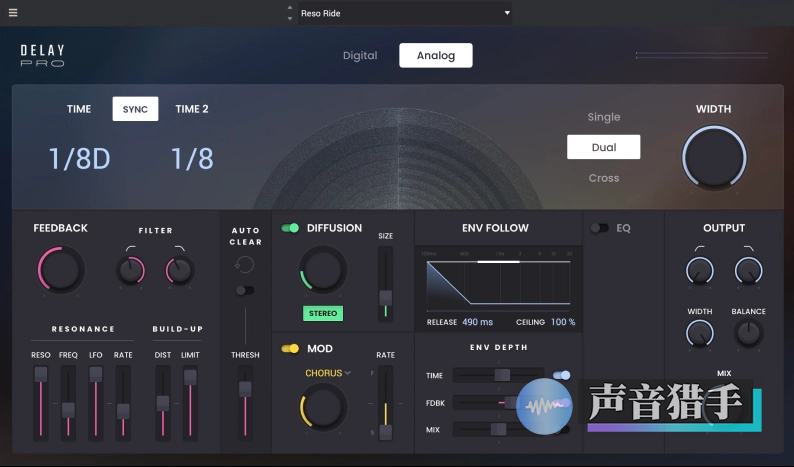Click the FEEDBACK knob
The height and width of the screenshot is (467, 794).
pos(60,269)
